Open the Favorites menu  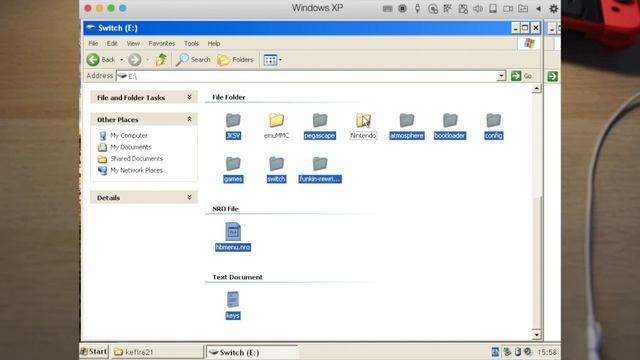click(x=162, y=43)
